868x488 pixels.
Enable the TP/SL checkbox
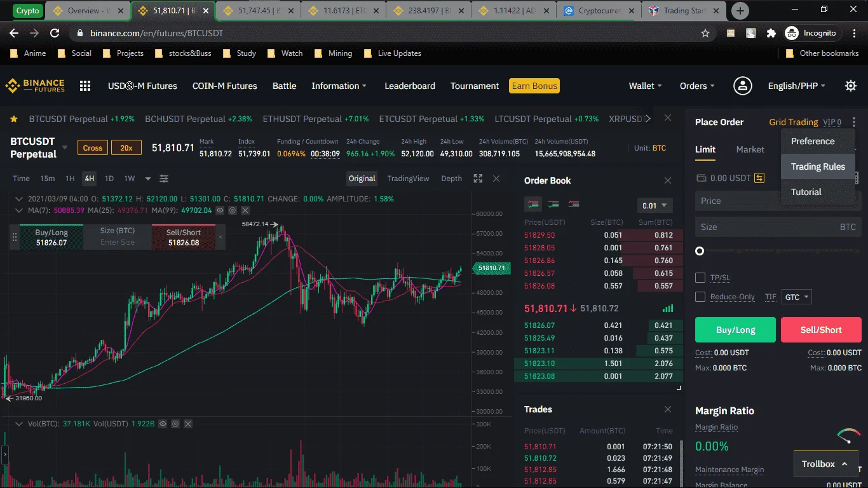pyautogui.click(x=700, y=278)
